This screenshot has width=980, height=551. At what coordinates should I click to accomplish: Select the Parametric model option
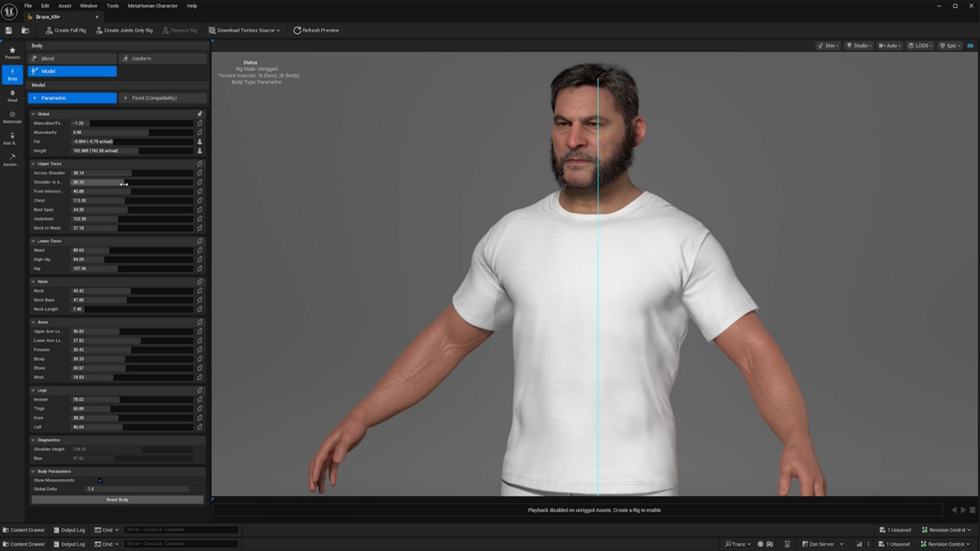point(72,98)
